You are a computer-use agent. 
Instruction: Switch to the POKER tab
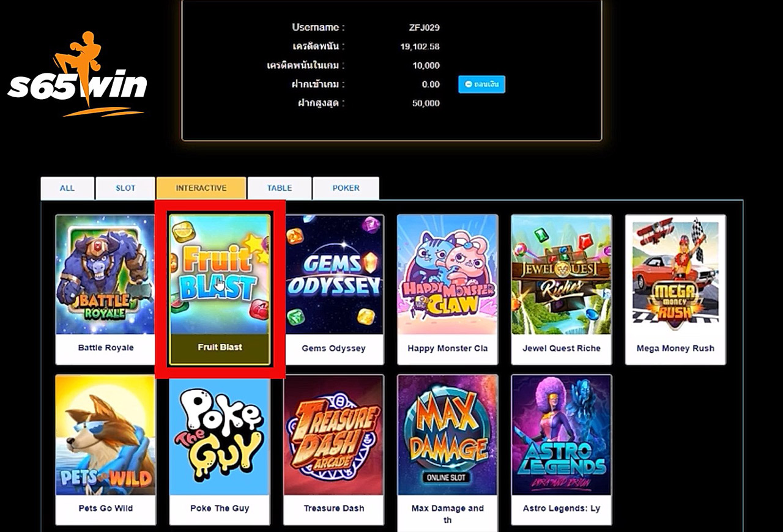tap(346, 188)
